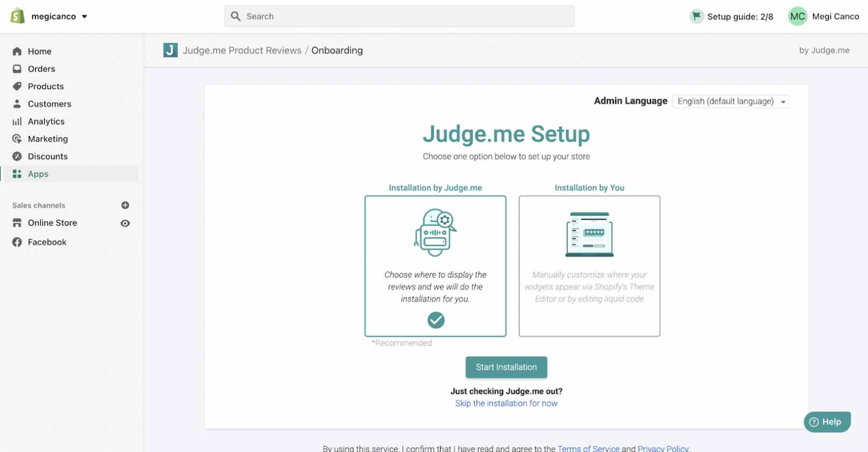Click the Orders inbox icon
This screenshot has height=452, width=868.
pos(17,69)
